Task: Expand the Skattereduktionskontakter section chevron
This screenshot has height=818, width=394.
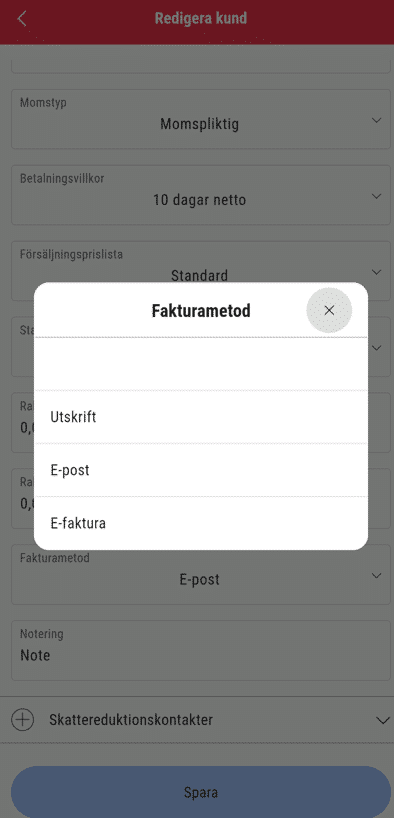Action: click(383, 720)
